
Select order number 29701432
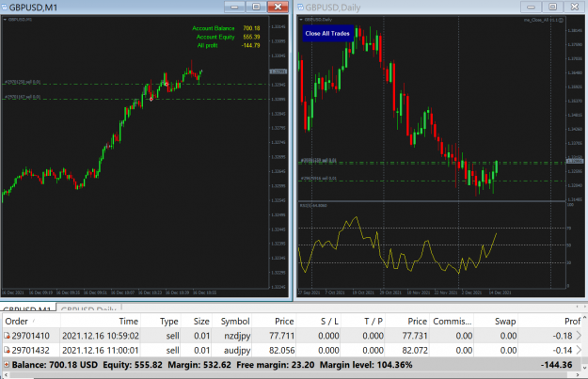click(30, 350)
